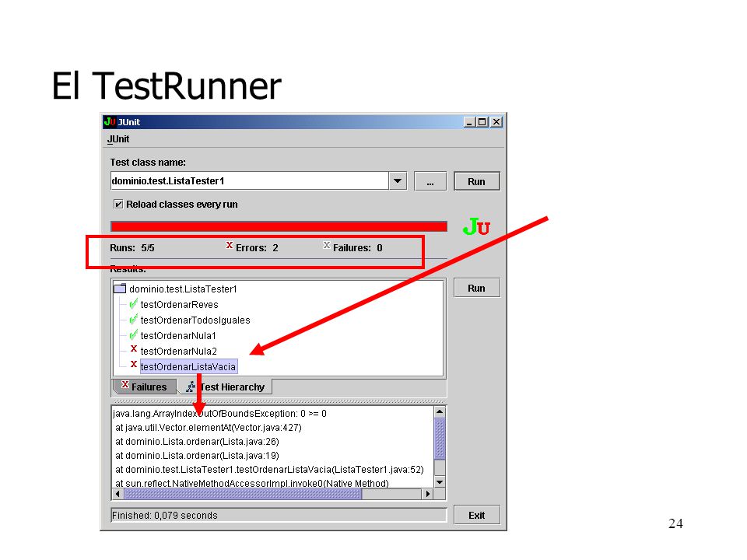Click the red test progress bar

(x=279, y=226)
